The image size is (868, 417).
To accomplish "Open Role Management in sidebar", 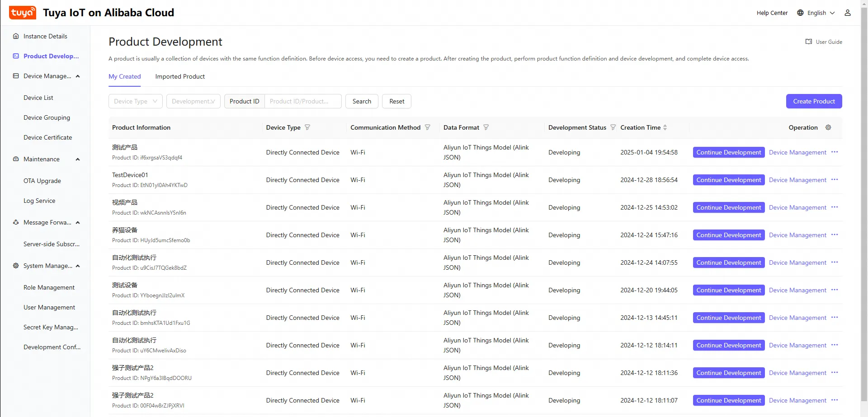I will (x=49, y=287).
